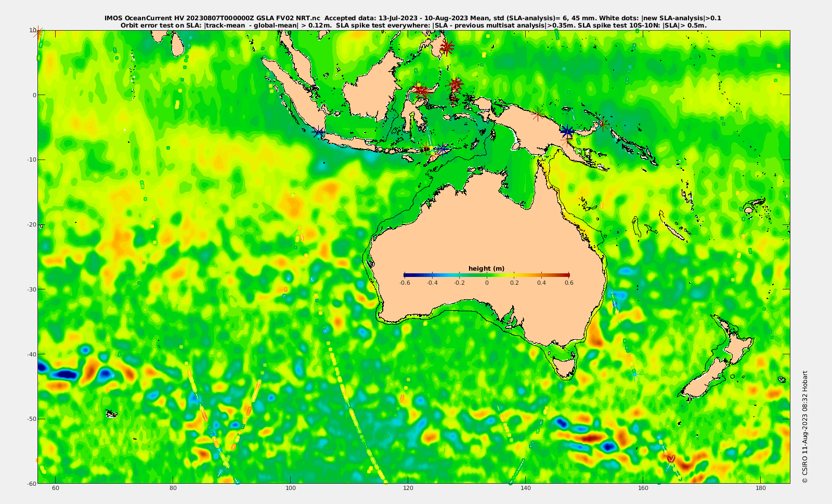Click the colorbar '0' center tick label
The image size is (832, 504).
pyautogui.click(x=487, y=283)
